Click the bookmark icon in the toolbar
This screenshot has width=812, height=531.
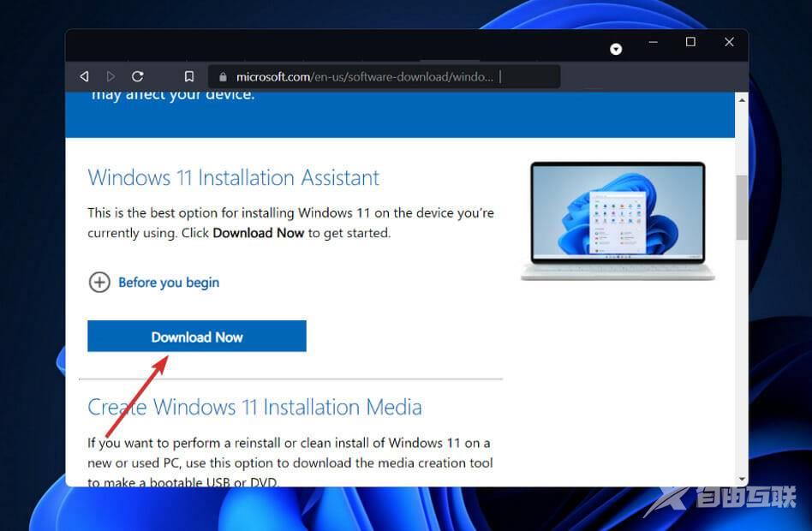click(188, 76)
